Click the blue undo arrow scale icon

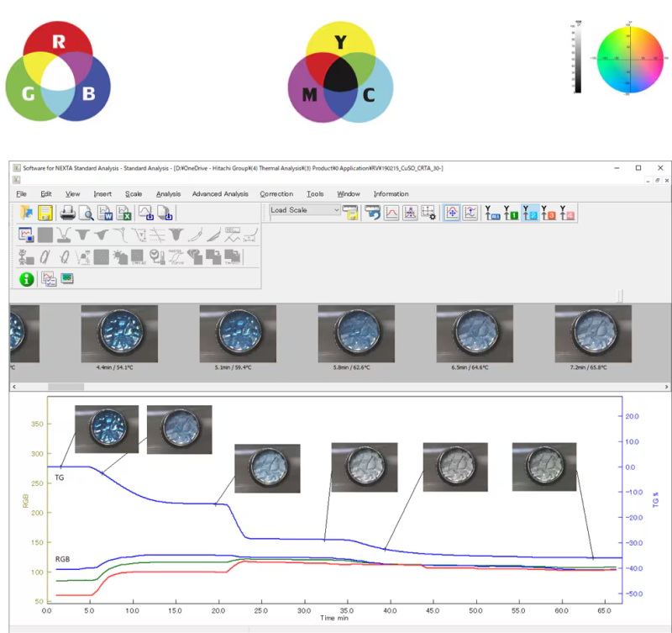[371, 213]
